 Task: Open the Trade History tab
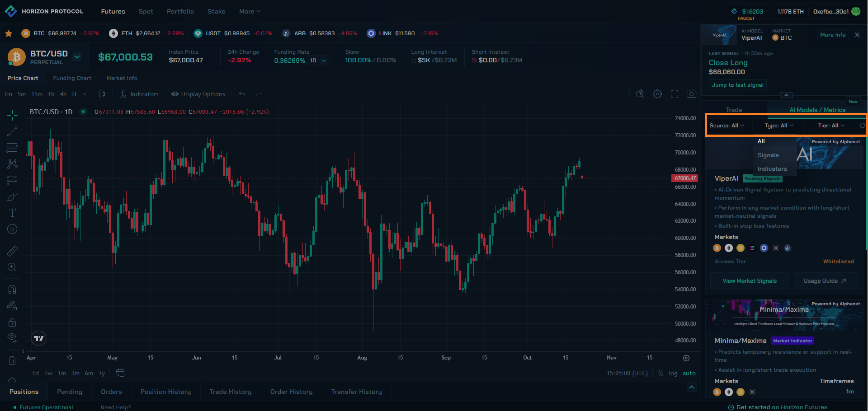tap(230, 392)
